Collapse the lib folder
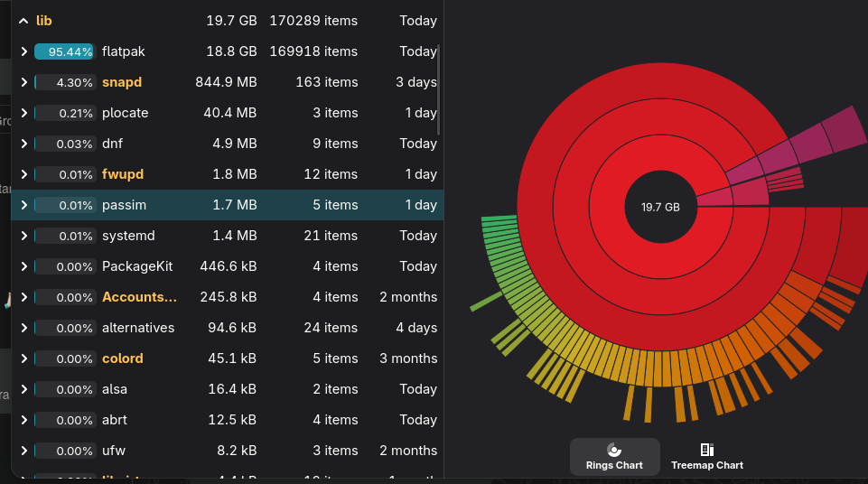868x484 pixels. coord(23,21)
